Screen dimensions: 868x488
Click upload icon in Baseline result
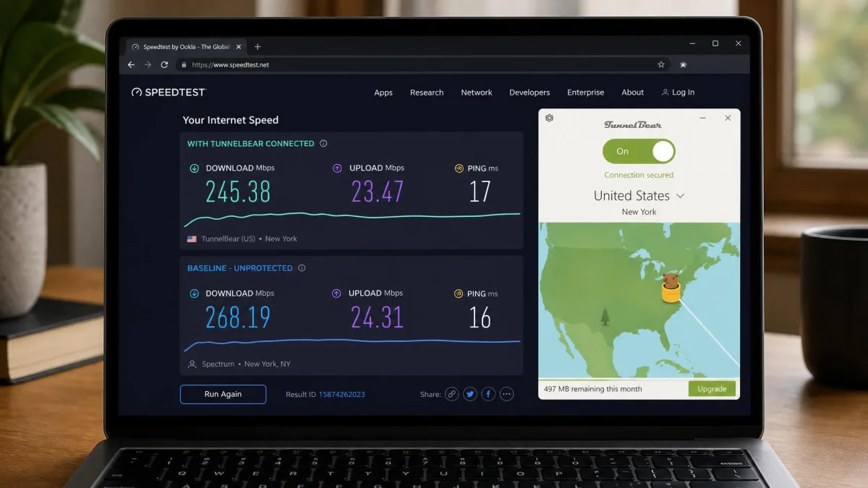(x=336, y=294)
